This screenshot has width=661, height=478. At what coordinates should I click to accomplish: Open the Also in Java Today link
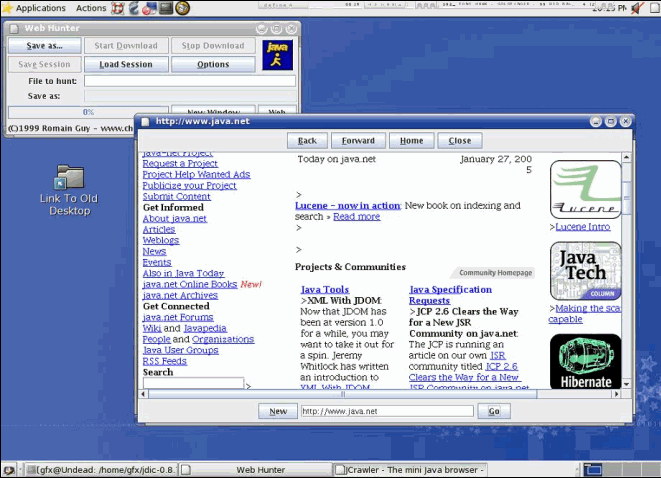[x=183, y=273]
